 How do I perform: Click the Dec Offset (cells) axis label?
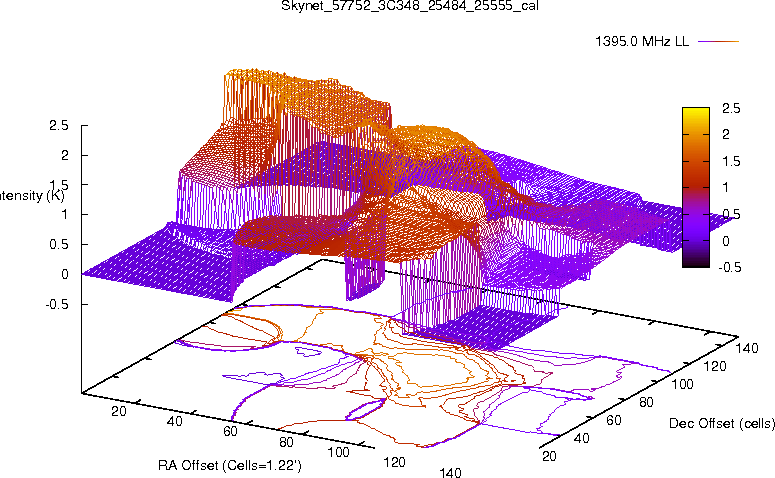(722, 423)
